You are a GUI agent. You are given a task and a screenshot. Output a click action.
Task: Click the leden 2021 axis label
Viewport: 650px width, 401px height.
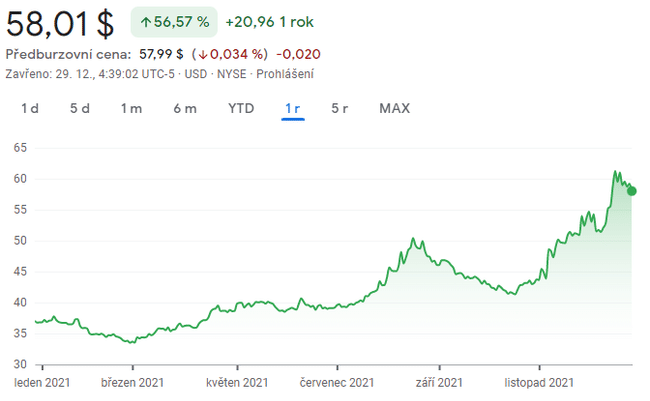coord(43,382)
